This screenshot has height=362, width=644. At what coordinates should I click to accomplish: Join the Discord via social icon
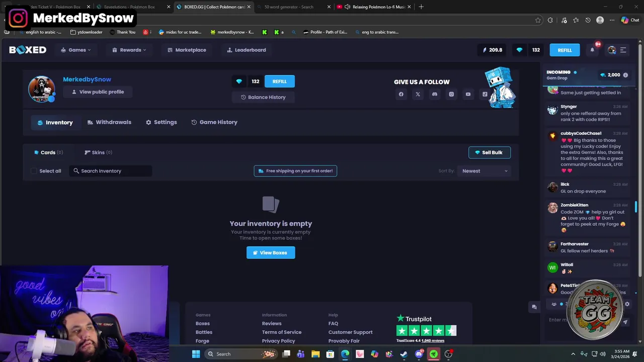point(435,94)
